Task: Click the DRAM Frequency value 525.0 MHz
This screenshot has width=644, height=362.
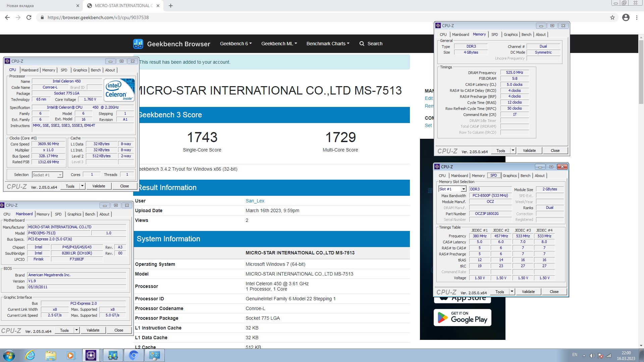Action: point(515,72)
